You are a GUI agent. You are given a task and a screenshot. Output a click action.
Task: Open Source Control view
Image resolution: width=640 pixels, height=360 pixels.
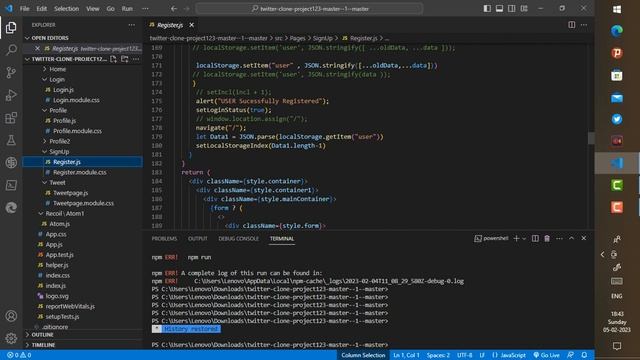[x=11, y=73]
